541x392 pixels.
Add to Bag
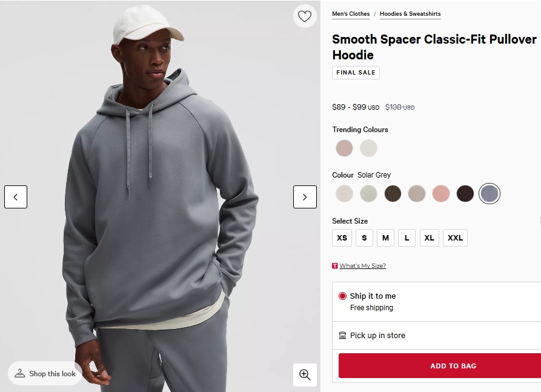(453, 366)
